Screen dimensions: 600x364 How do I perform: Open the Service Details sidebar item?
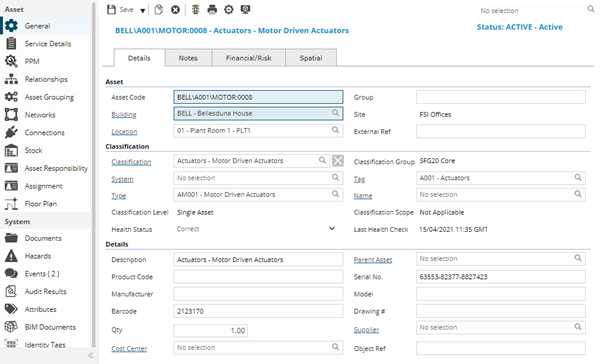click(x=46, y=44)
